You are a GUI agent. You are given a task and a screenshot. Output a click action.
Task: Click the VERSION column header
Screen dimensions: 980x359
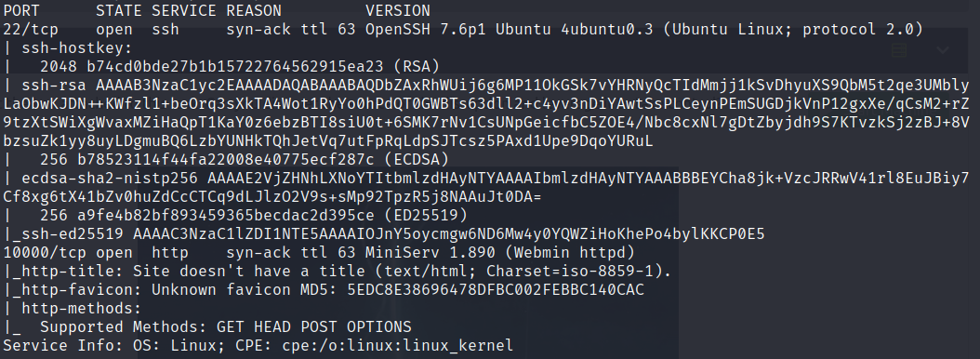click(398, 10)
